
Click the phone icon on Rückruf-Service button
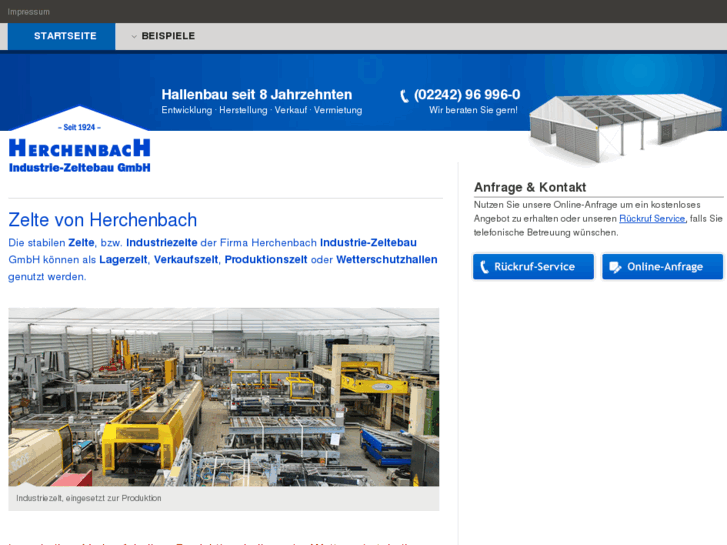(484, 267)
